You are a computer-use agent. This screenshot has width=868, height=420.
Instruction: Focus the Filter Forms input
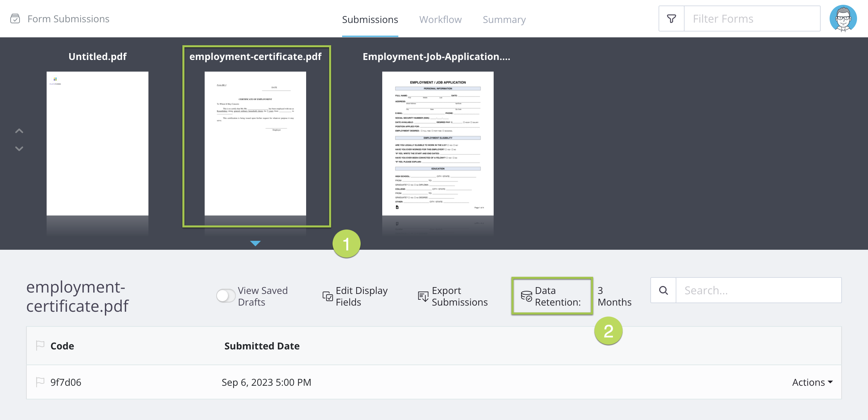(752, 18)
